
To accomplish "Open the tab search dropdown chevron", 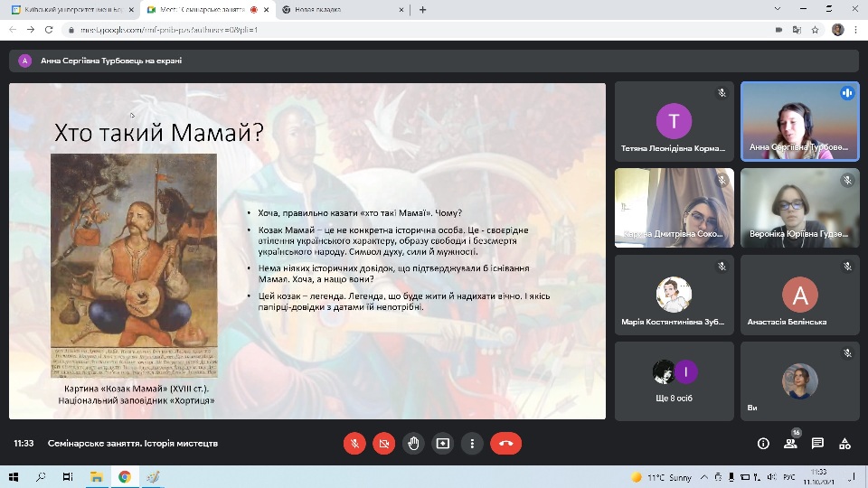I will tap(778, 9).
